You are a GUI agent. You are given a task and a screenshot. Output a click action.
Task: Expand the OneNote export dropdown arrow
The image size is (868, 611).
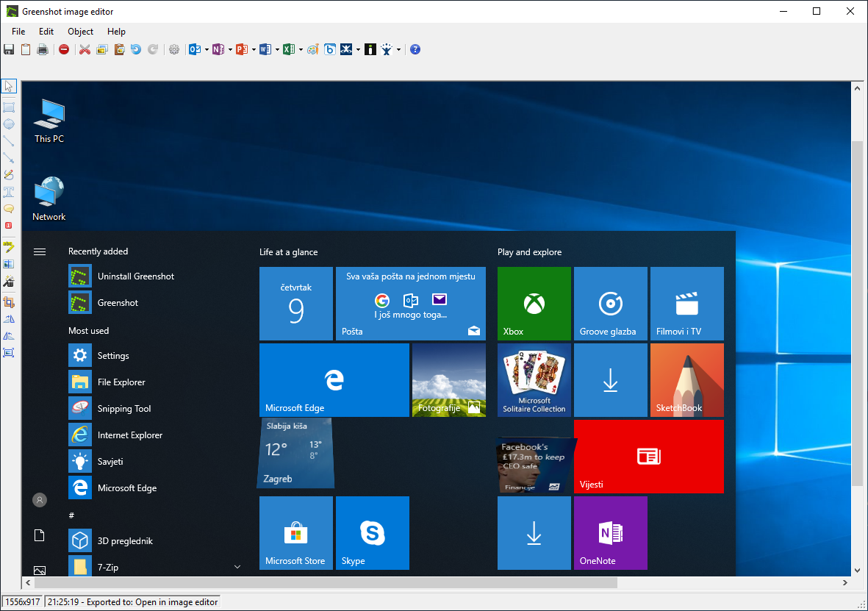(x=230, y=50)
